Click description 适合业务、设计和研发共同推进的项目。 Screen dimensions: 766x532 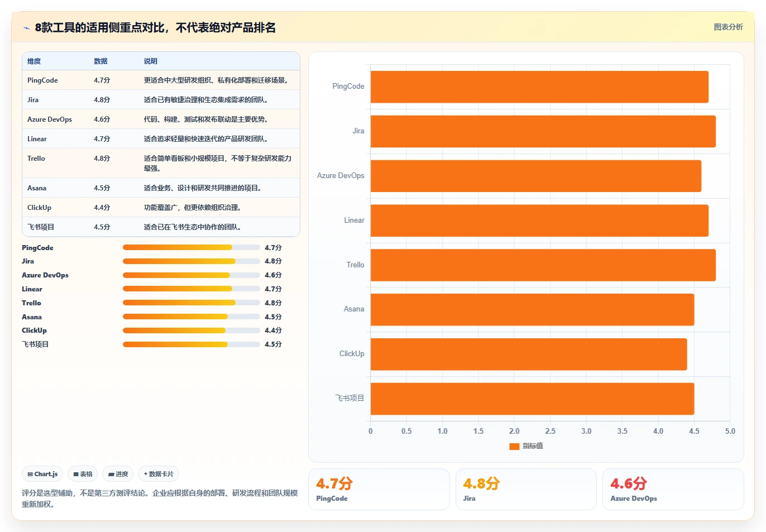pos(203,188)
